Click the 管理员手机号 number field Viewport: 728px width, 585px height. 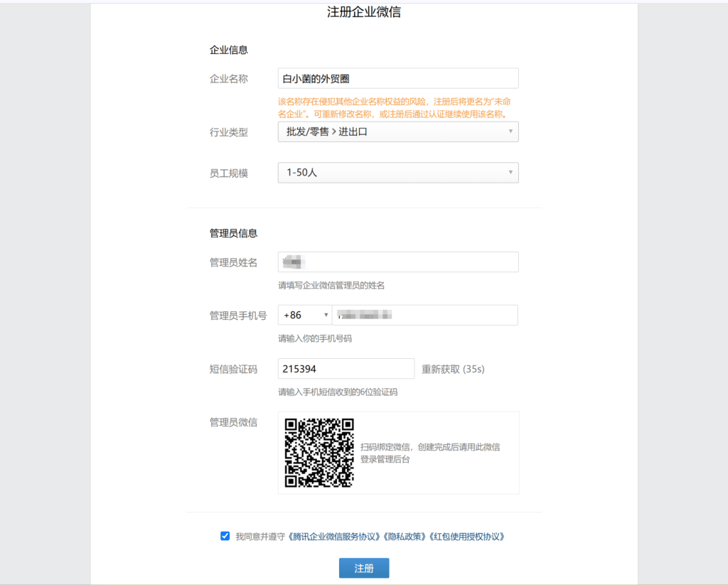425,316
